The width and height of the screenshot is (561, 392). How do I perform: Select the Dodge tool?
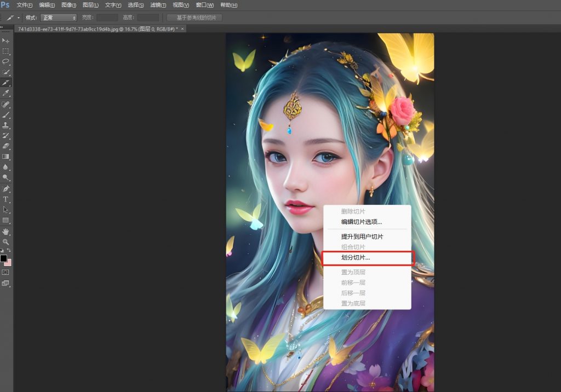click(5, 177)
